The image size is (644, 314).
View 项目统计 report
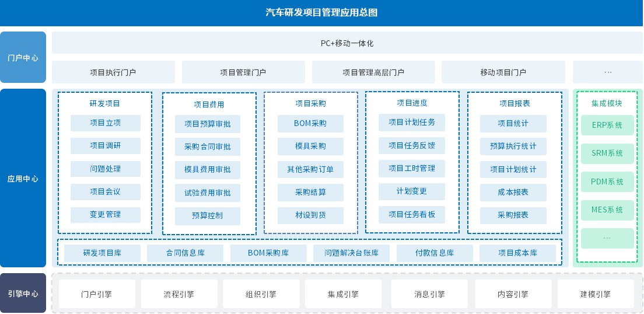[x=513, y=123]
